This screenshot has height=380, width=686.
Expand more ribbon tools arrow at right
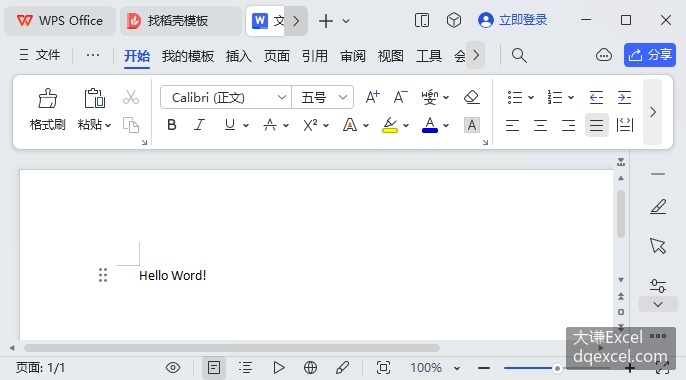point(652,112)
